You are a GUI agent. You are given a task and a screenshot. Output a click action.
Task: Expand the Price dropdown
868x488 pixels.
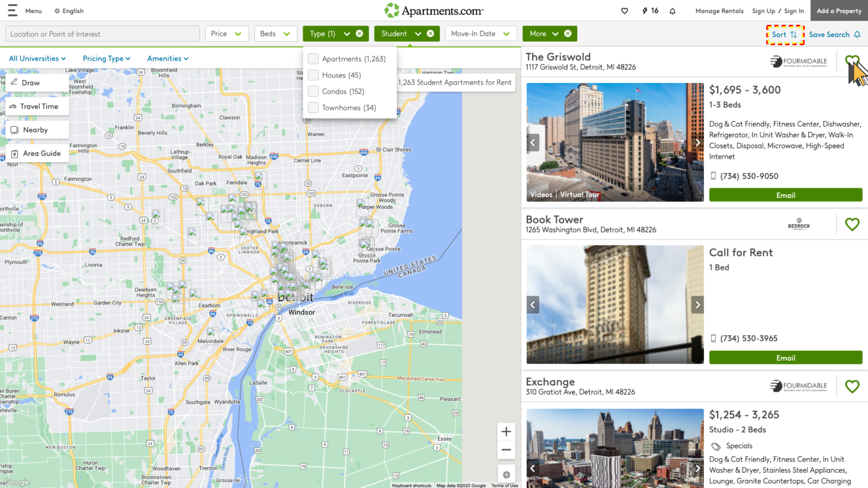coord(227,34)
